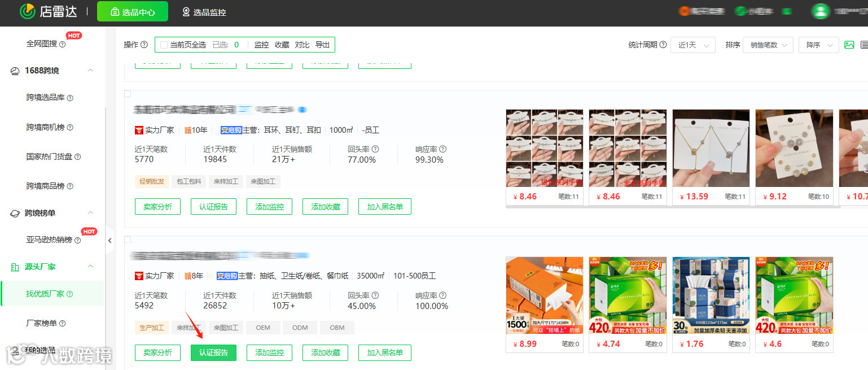Open the ¥4.6 green tissue thumbnail
868x370 pixels.
point(794,296)
